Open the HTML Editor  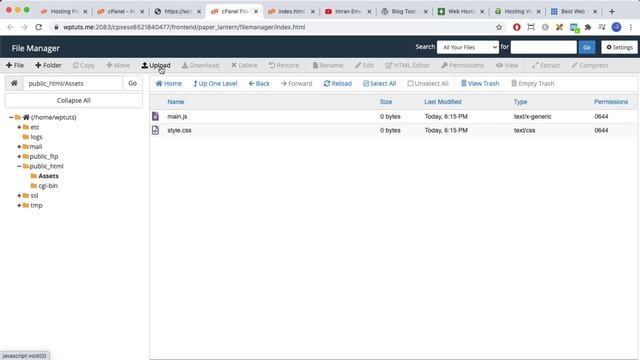[x=407, y=65]
